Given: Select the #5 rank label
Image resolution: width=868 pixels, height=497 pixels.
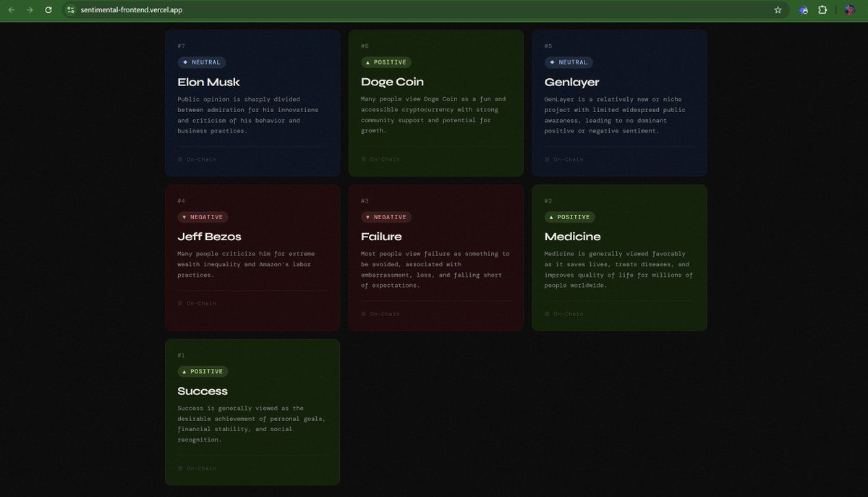Looking at the screenshot, I should (x=548, y=46).
